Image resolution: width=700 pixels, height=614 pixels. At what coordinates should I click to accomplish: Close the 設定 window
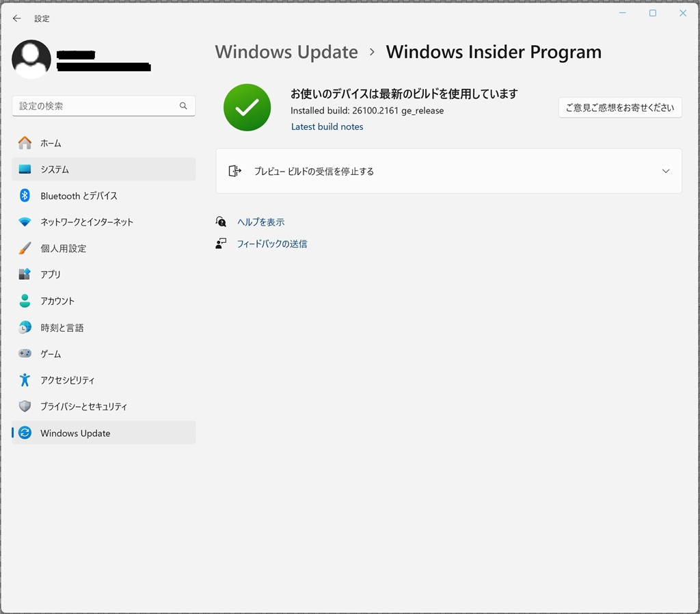pos(683,13)
